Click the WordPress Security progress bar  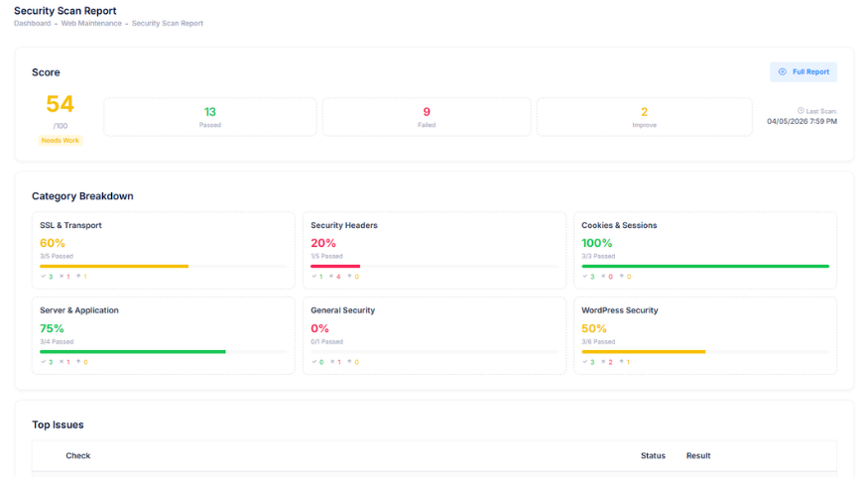coord(705,351)
